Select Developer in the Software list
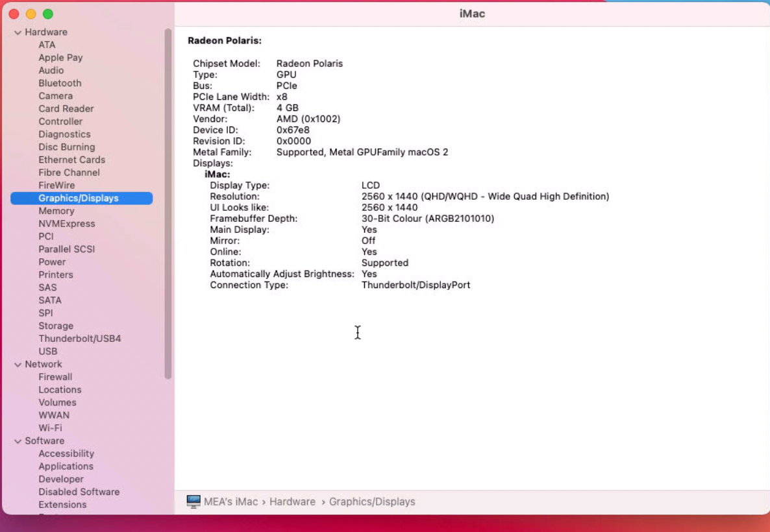This screenshot has width=770, height=532. tap(61, 479)
